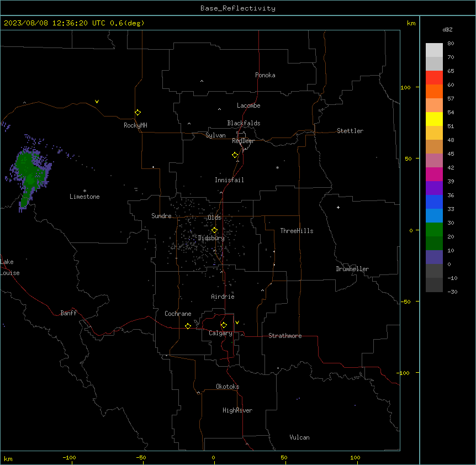Click the Innisfail city label
476x465 pixels.
[x=229, y=180]
